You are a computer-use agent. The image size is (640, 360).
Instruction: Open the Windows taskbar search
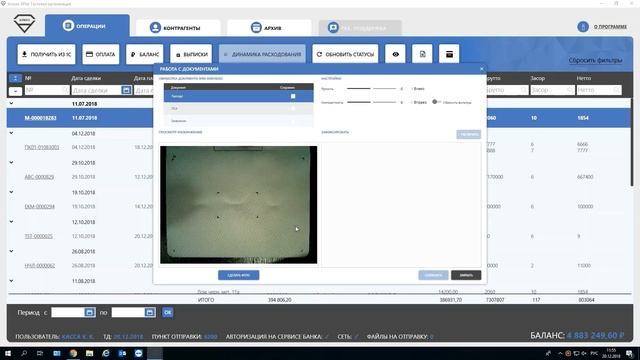(24, 353)
